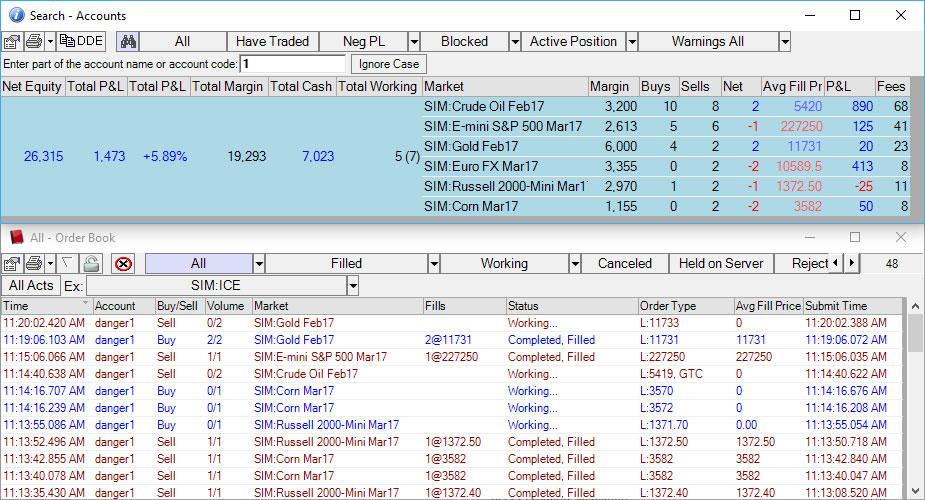Click the Status column header in Order Book
This screenshot has width=925, height=500.
pos(572,306)
